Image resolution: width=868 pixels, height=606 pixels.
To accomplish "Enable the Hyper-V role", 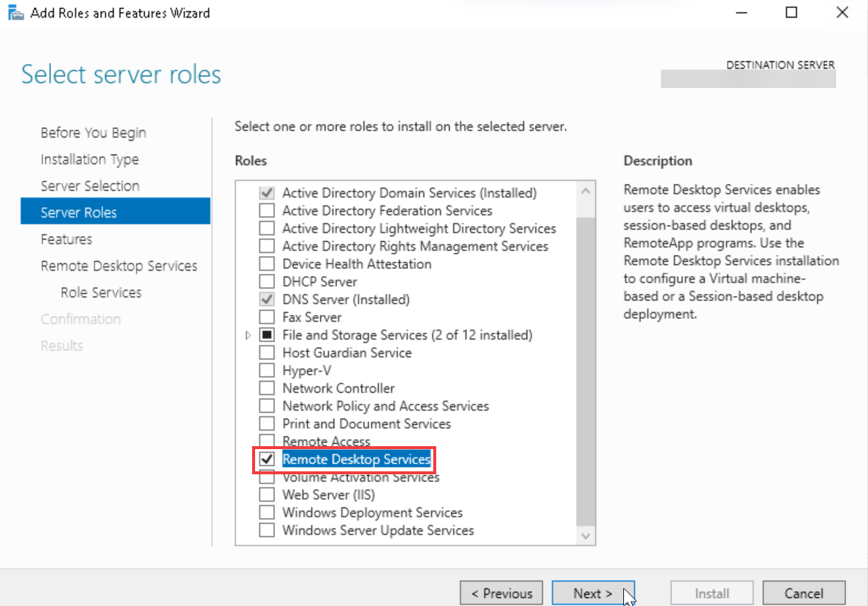I will [267, 370].
